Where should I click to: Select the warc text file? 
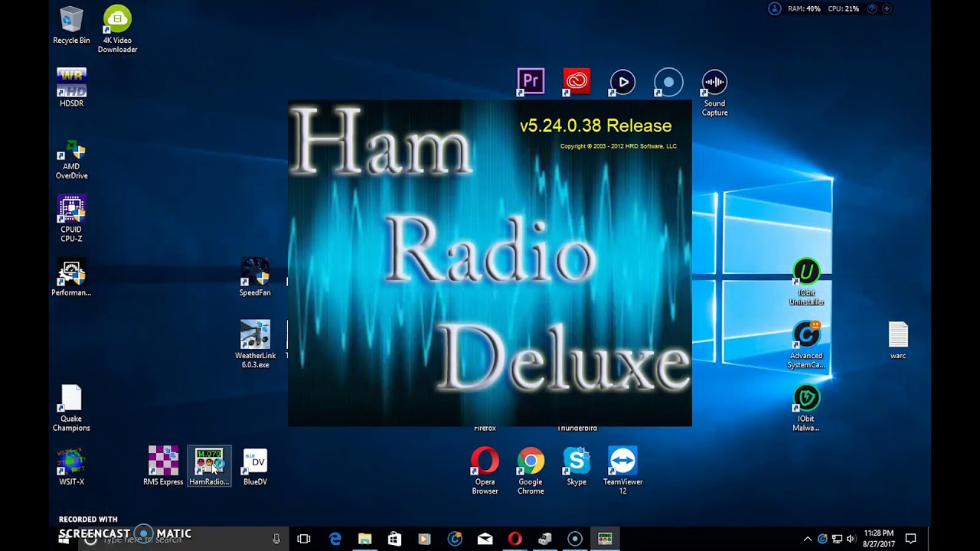pos(898,341)
